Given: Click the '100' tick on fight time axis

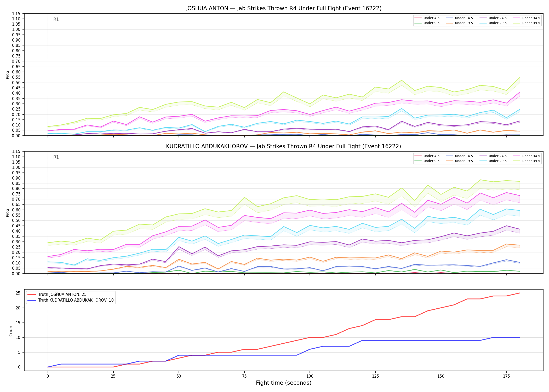Looking at the screenshot, I should (310, 376).
